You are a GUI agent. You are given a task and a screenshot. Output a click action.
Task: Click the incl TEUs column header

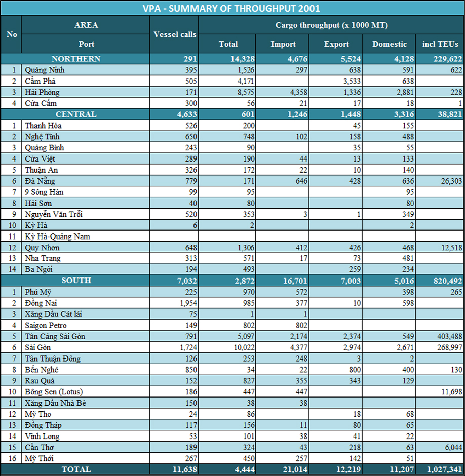tap(440, 44)
